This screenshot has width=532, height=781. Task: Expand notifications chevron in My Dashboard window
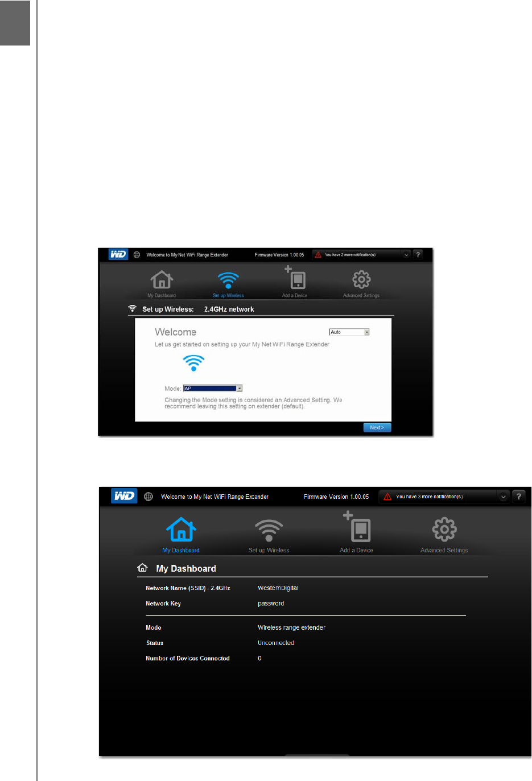coord(503,497)
